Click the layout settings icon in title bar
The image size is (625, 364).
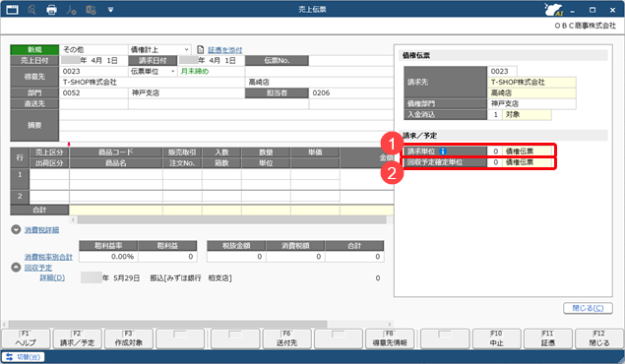[91, 10]
